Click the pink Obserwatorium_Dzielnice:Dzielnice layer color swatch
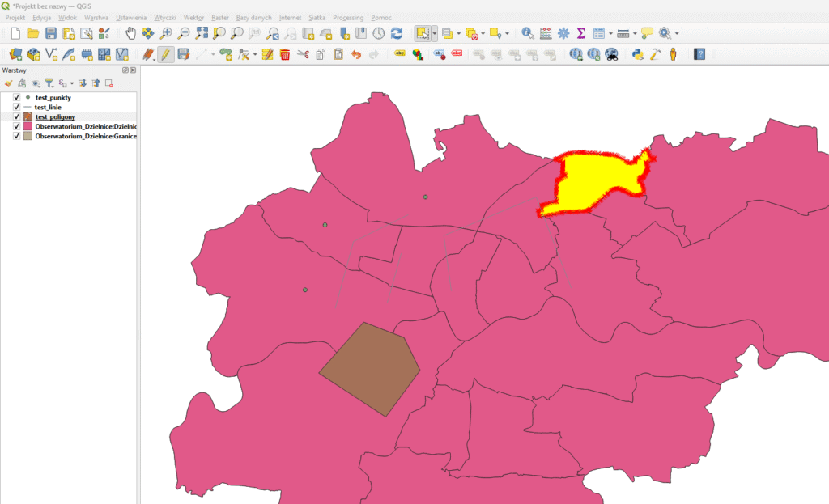The width and height of the screenshot is (829, 504). click(28, 127)
